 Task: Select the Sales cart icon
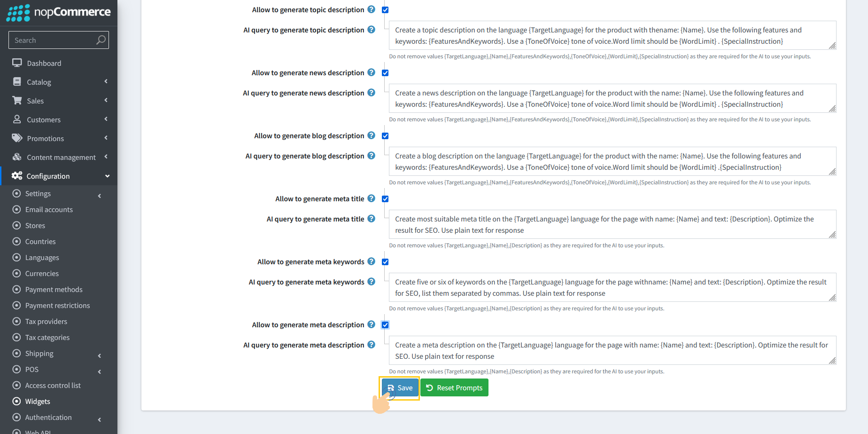coord(17,100)
